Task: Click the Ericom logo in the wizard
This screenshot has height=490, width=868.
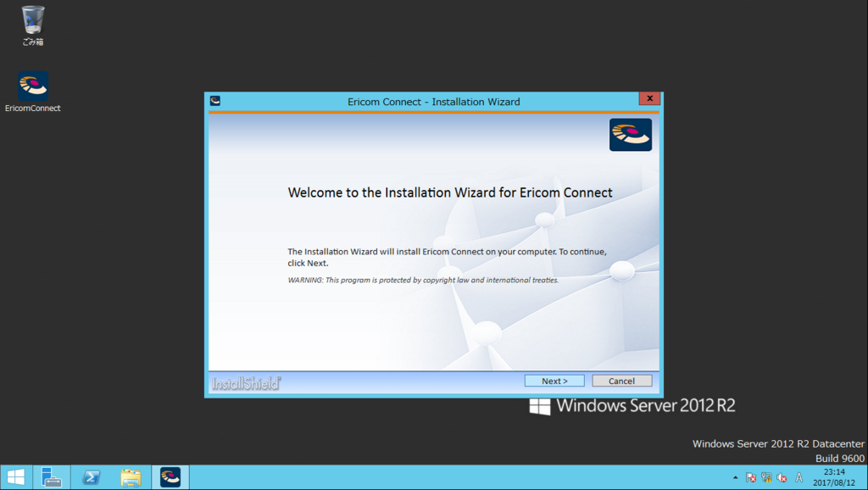Action: click(631, 135)
